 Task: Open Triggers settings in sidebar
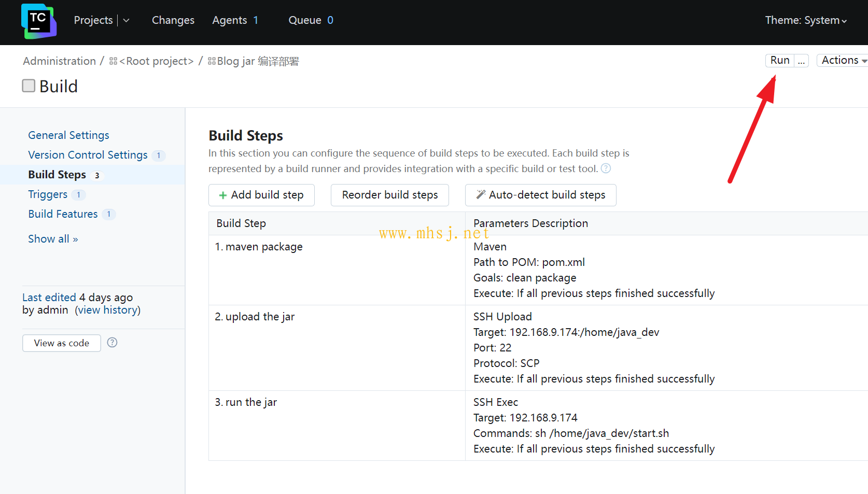click(x=48, y=194)
